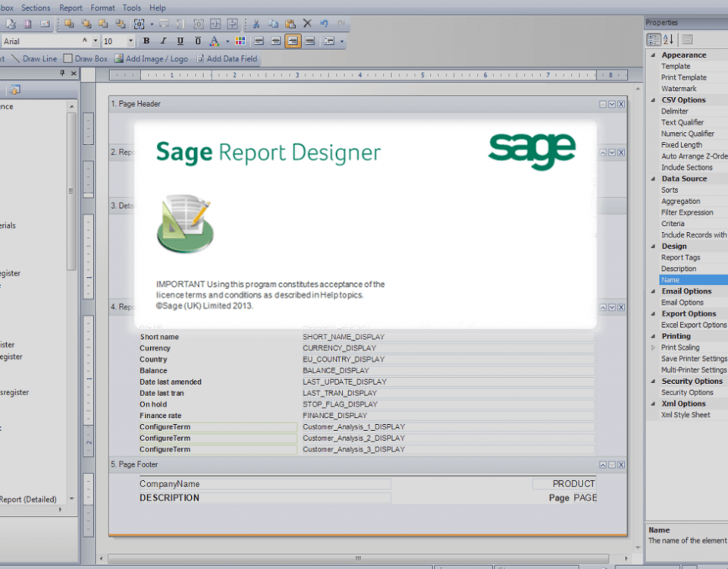Collapse the Data Source property group
Image resolution: width=728 pixels, height=569 pixels.
tap(653, 178)
